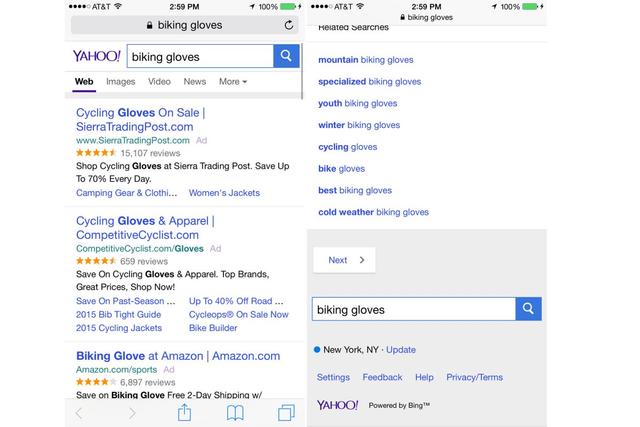This screenshot has height=427, width=640.
Task: Click the bottom search magnifier button
Action: [529, 309]
